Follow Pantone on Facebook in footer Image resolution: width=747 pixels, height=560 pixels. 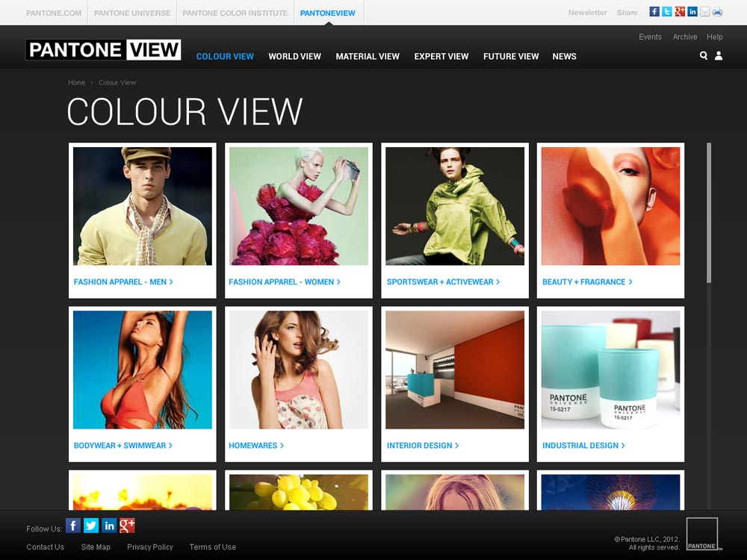[x=73, y=526]
